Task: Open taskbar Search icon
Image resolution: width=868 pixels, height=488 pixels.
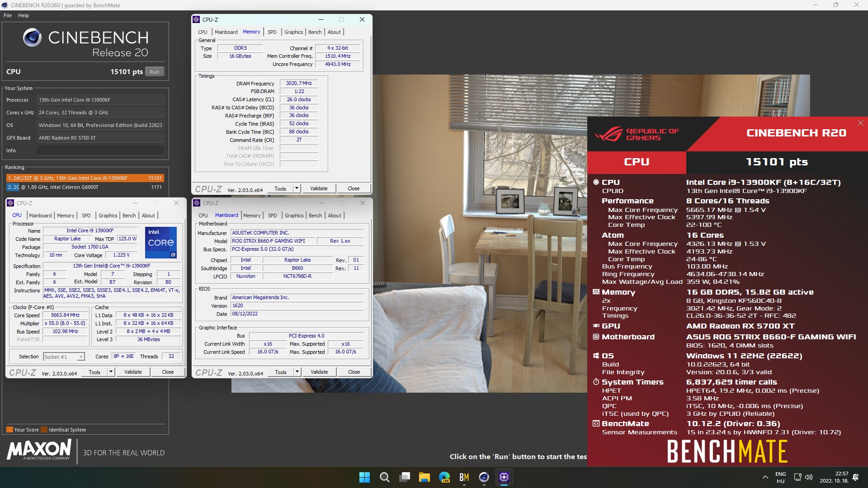Action: coord(384,477)
